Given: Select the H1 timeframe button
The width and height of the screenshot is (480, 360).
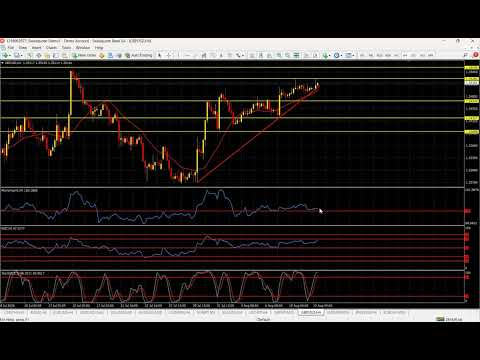Looking at the screenshot, I should pyautogui.click(x=396, y=55).
